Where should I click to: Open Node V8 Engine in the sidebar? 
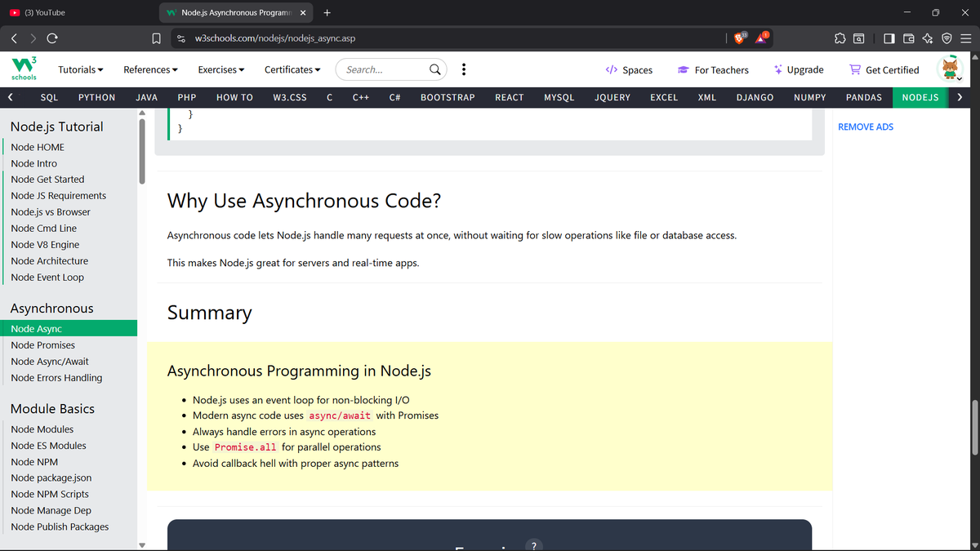(x=45, y=245)
